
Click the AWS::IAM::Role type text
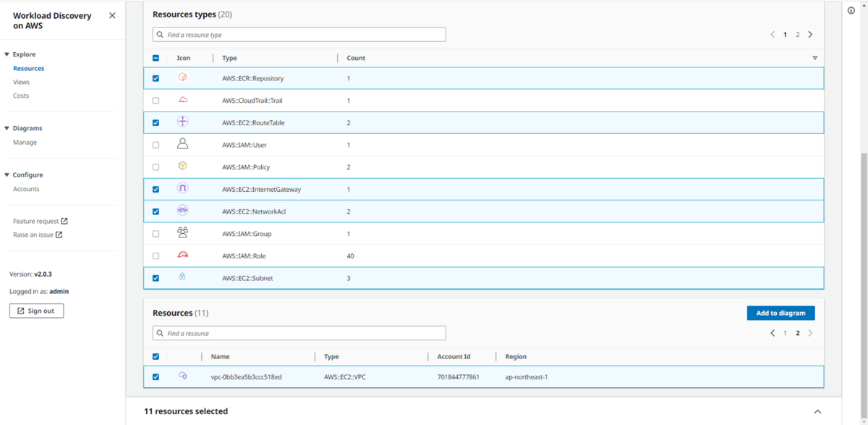[x=244, y=256]
